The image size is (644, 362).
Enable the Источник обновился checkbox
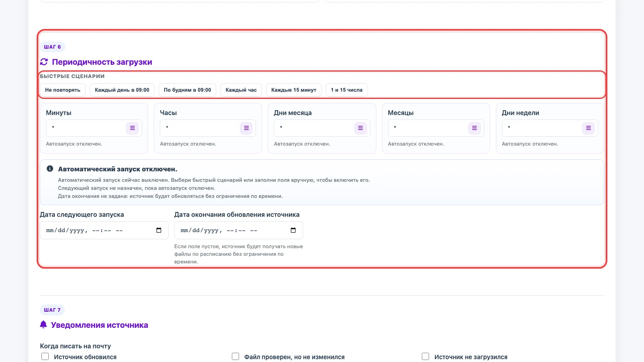pos(45,356)
